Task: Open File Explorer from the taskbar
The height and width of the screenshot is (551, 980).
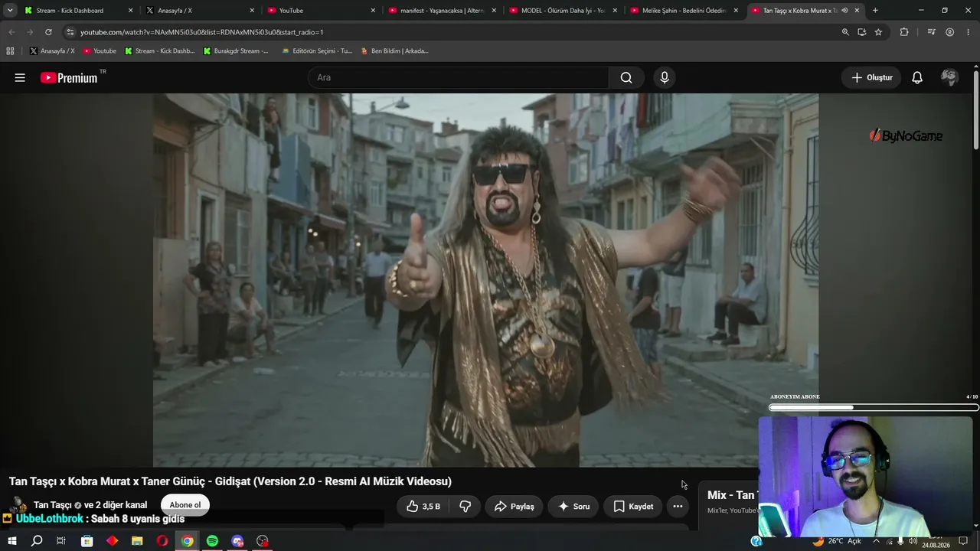Action: pos(137,541)
